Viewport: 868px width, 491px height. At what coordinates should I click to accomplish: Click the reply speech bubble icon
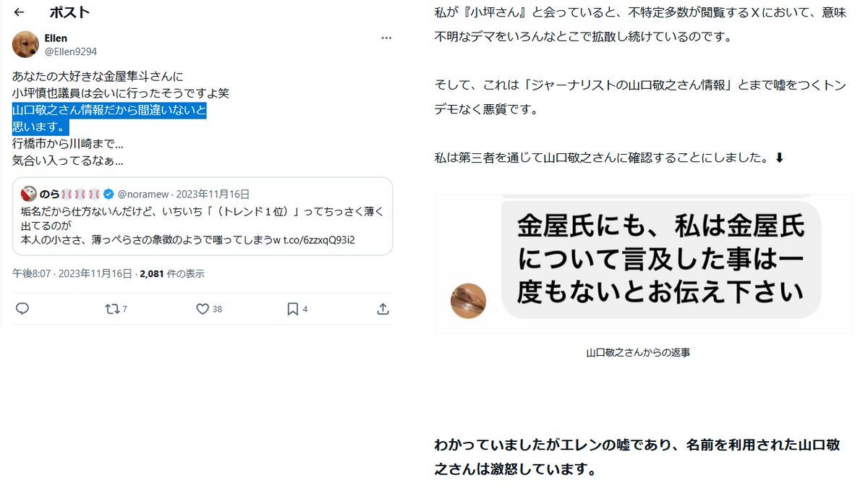click(22, 309)
